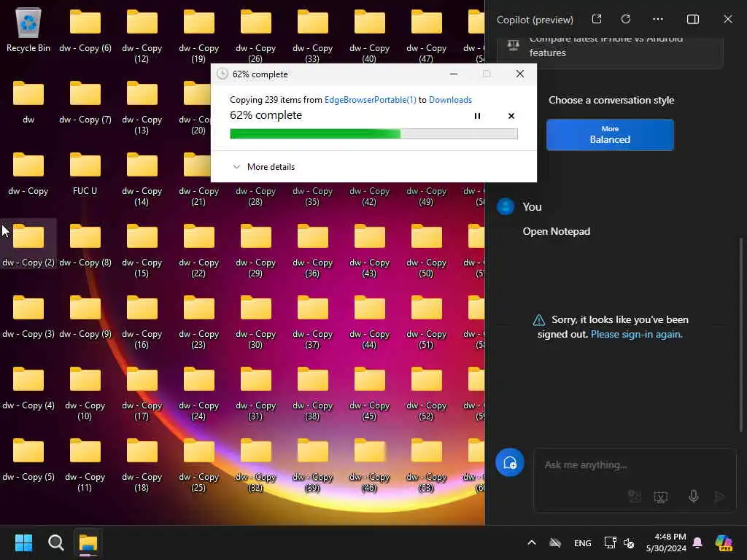
Task: Click the microphone icon in Copilot
Action: [694, 496]
